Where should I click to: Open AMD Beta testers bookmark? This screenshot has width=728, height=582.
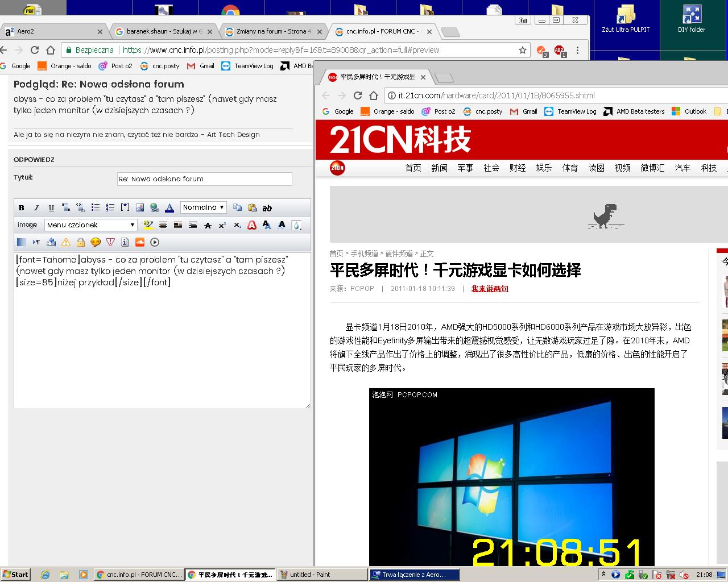[634, 111]
